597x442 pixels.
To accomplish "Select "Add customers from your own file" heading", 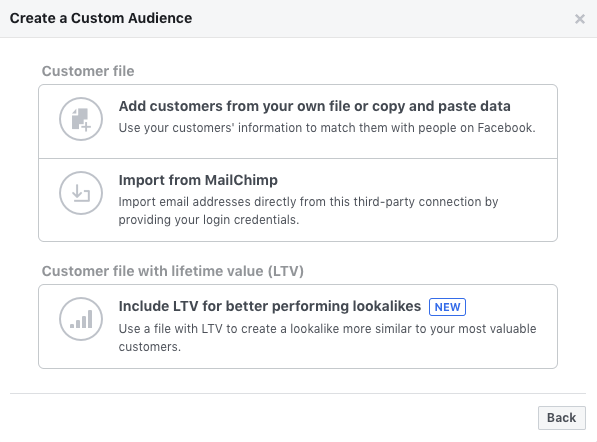I will point(314,106).
